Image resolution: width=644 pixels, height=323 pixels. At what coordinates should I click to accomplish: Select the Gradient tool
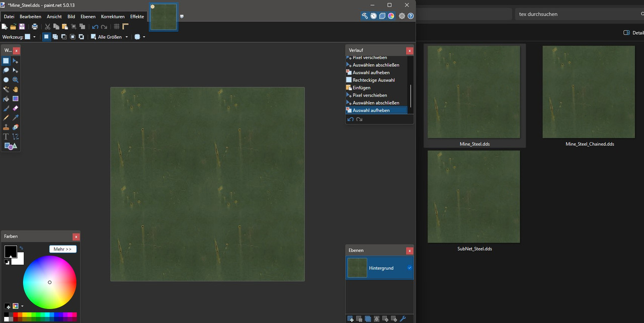(16, 99)
